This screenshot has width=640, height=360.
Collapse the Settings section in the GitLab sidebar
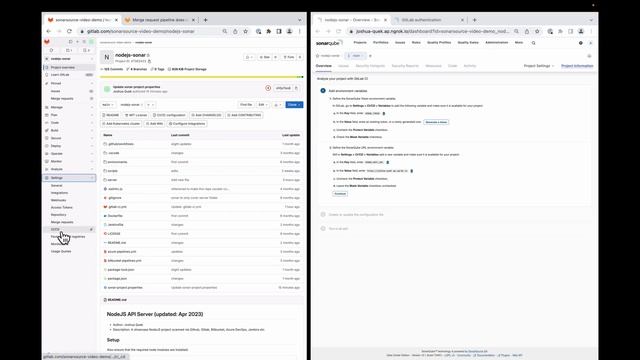pyautogui.click(x=69, y=178)
